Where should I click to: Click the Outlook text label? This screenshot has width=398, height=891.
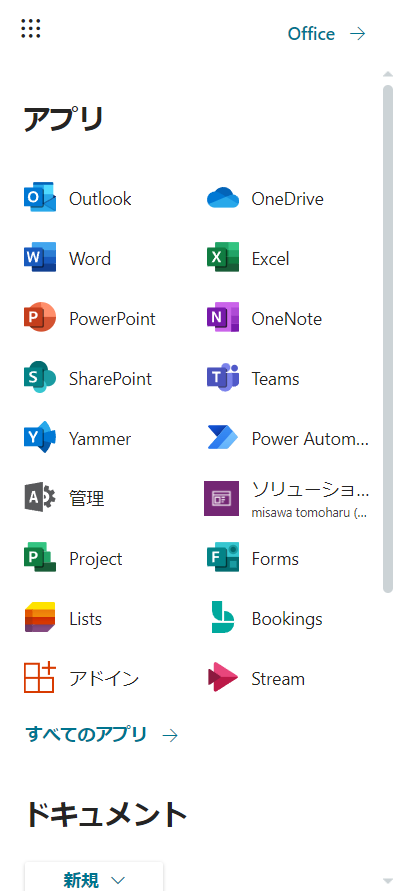click(x=100, y=199)
